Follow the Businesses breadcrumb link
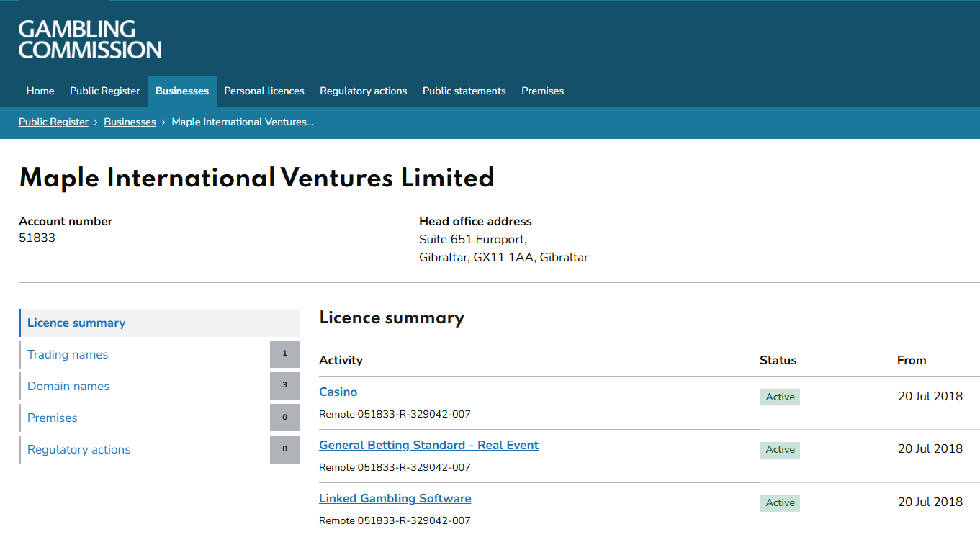Screen dimensions: 980x550 click(130, 122)
